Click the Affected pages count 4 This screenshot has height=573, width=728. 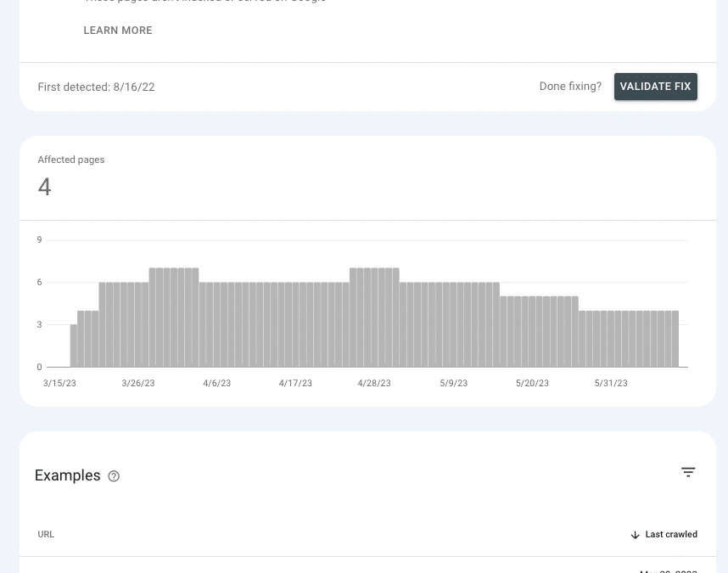[45, 187]
